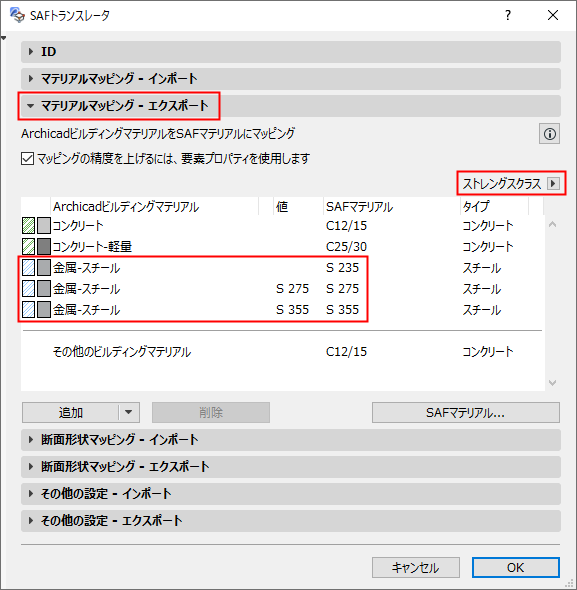Click the blue hatch icon in S 275 steel row

tap(28, 289)
